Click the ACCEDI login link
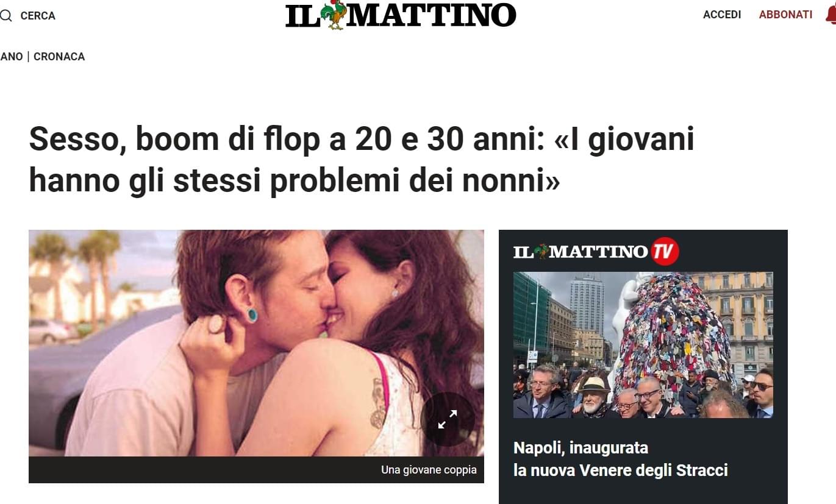 point(722,15)
